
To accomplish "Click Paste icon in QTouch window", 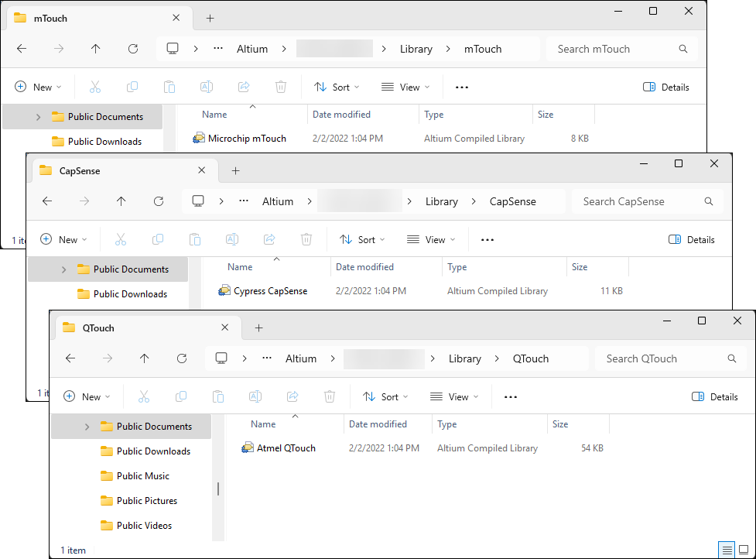I will click(x=218, y=397).
